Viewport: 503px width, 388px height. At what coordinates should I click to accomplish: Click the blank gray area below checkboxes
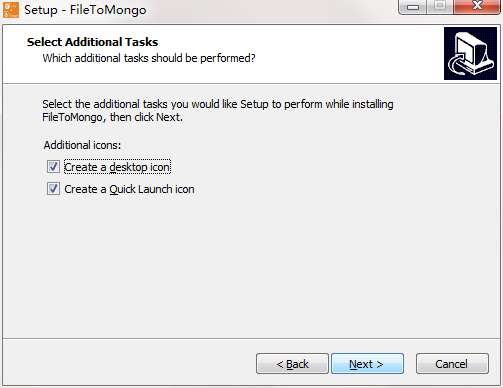pos(251,267)
